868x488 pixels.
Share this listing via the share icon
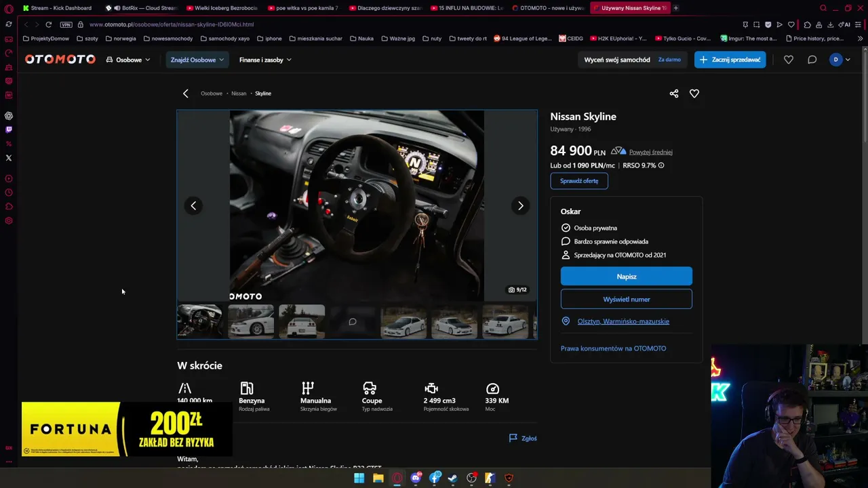674,94
